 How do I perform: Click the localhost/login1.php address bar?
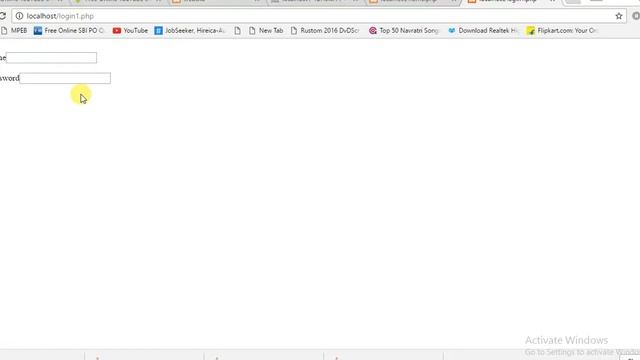(x=319, y=16)
